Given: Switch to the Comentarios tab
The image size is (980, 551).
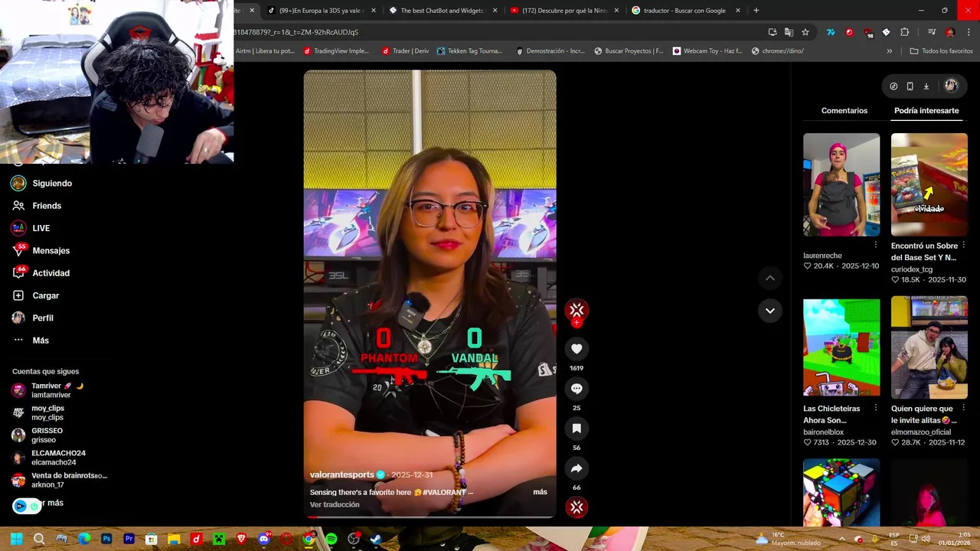Looking at the screenshot, I should [844, 111].
